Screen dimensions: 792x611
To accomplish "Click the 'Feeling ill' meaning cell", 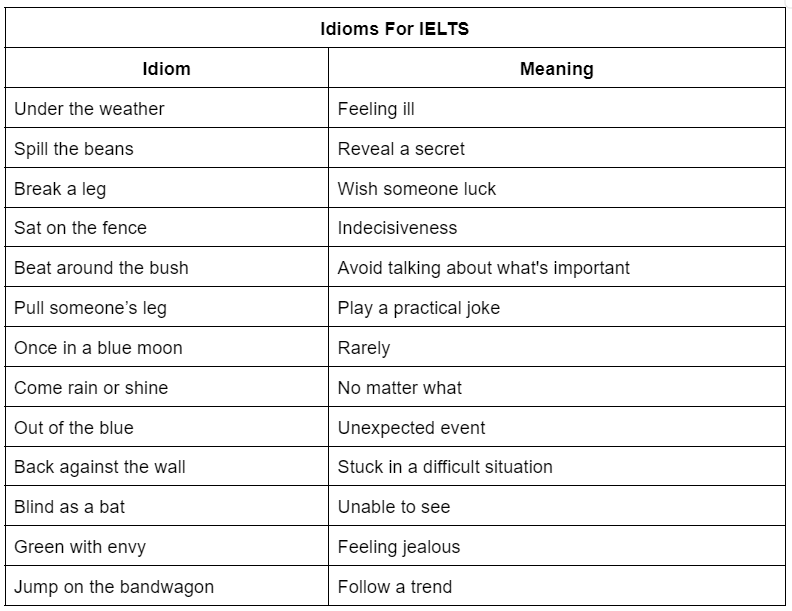I will click(376, 109).
